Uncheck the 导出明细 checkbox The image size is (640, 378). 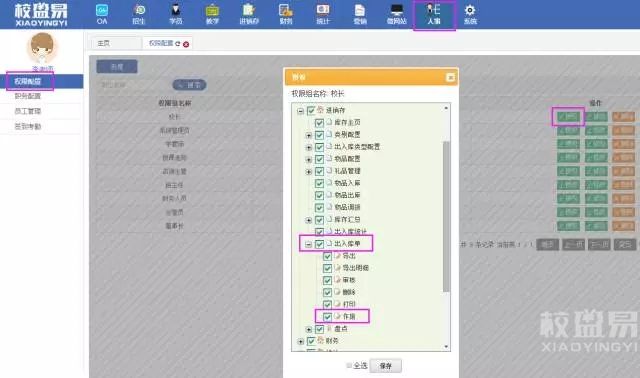coord(327,268)
